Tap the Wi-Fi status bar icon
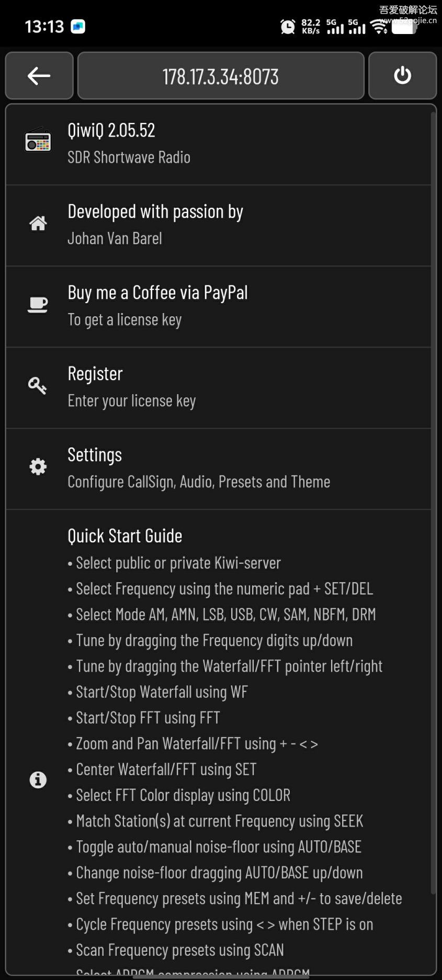Image resolution: width=442 pixels, height=980 pixels. [379, 26]
